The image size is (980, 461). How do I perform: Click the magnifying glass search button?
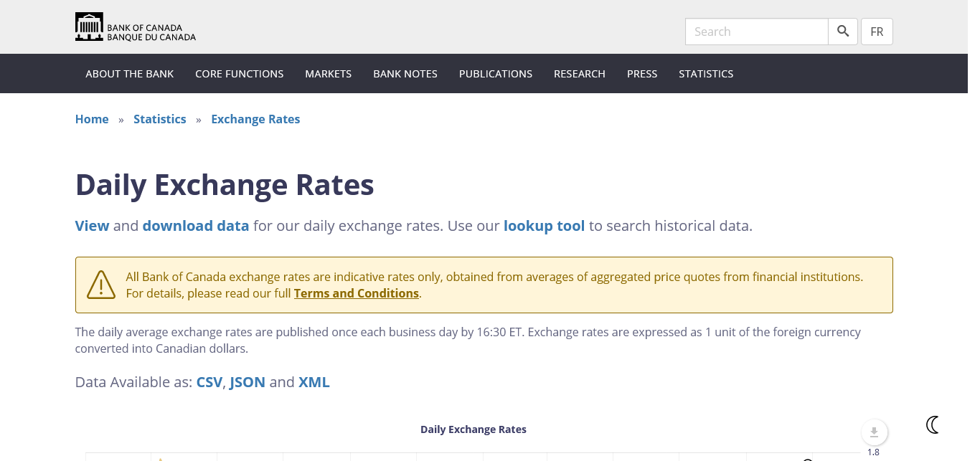pos(843,32)
